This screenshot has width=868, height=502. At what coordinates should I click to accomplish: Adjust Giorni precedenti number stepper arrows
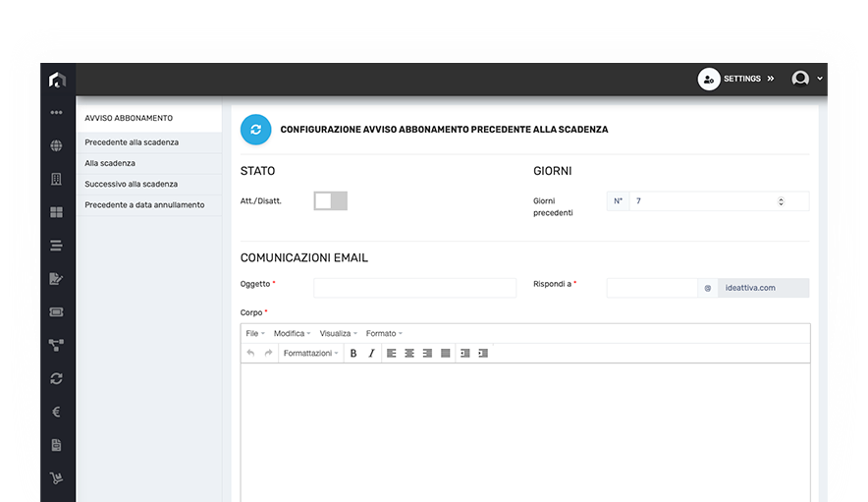781,201
